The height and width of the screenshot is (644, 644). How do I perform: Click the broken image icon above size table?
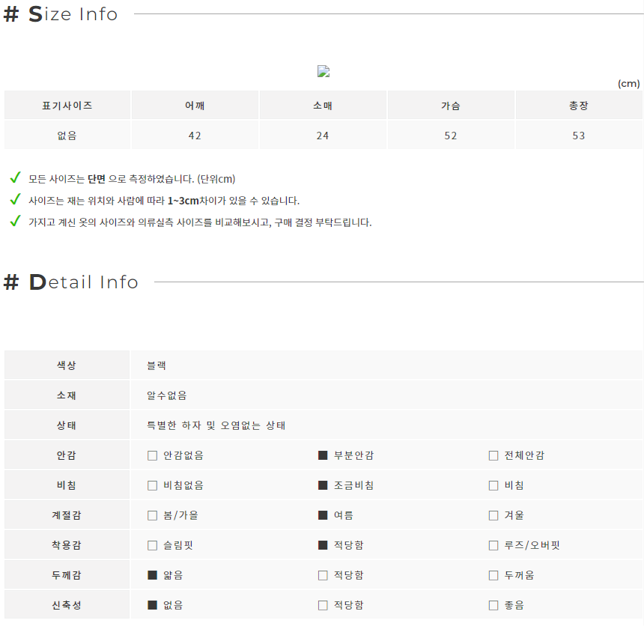coord(323,71)
